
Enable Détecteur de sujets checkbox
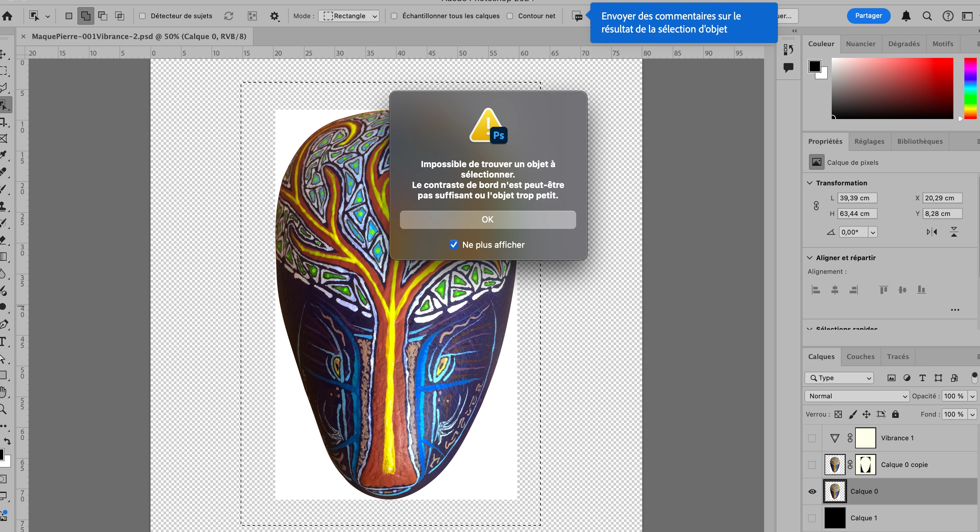tap(142, 16)
